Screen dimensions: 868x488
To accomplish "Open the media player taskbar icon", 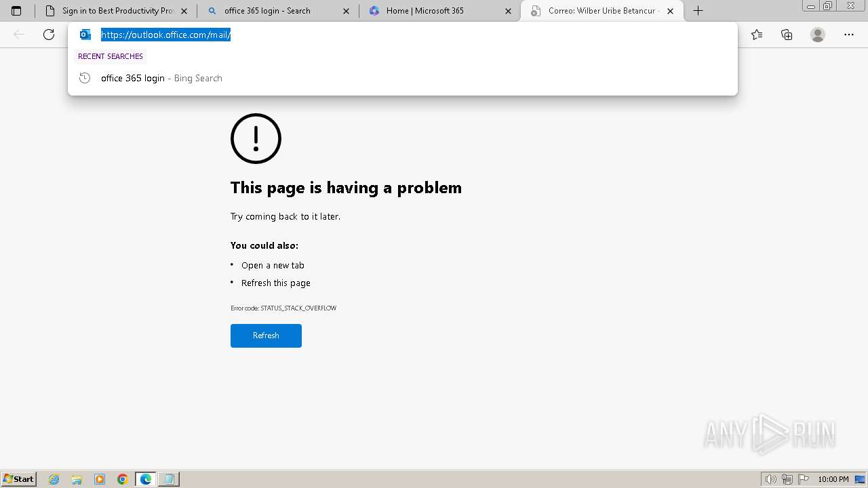I will [100, 479].
